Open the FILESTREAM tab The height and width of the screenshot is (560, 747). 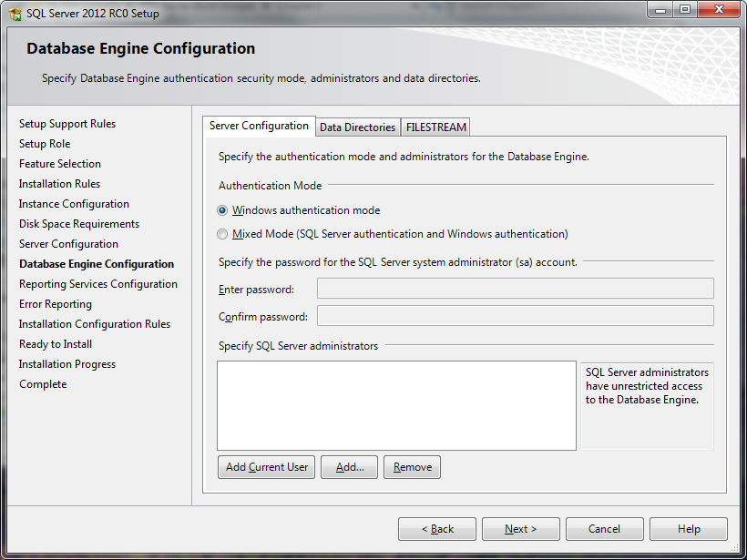pyautogui.click(x=436, y=127)
